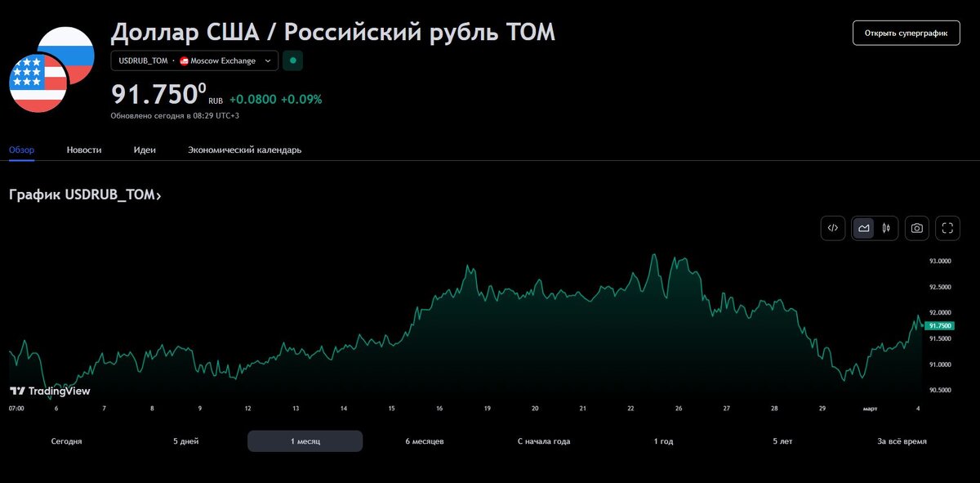
Task: Switch chart to candlestick view
Action: tap(886, 228)
